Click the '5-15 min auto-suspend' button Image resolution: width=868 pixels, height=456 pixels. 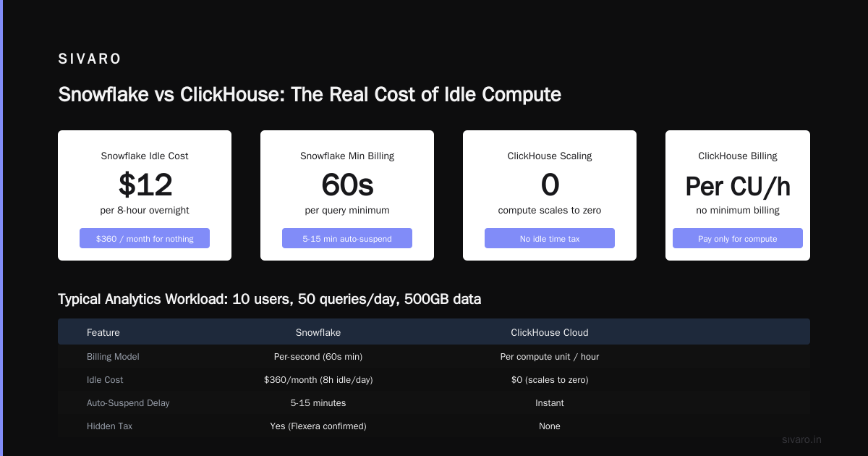tap(347, 238)
